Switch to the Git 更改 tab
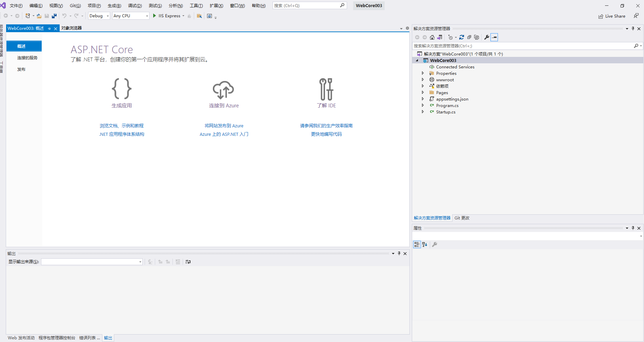The height and width of the screenshot is (342, 644). click(462, 218)
